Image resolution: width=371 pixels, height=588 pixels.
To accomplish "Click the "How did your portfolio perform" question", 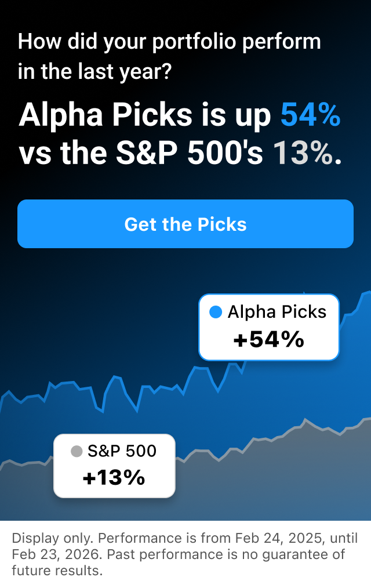I will (169, 42).
